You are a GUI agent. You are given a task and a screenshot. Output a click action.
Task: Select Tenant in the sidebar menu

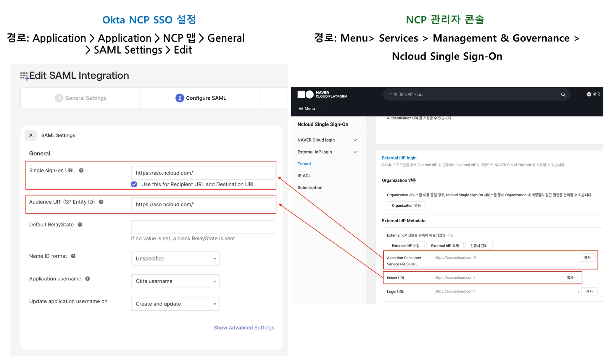point(304,164)
